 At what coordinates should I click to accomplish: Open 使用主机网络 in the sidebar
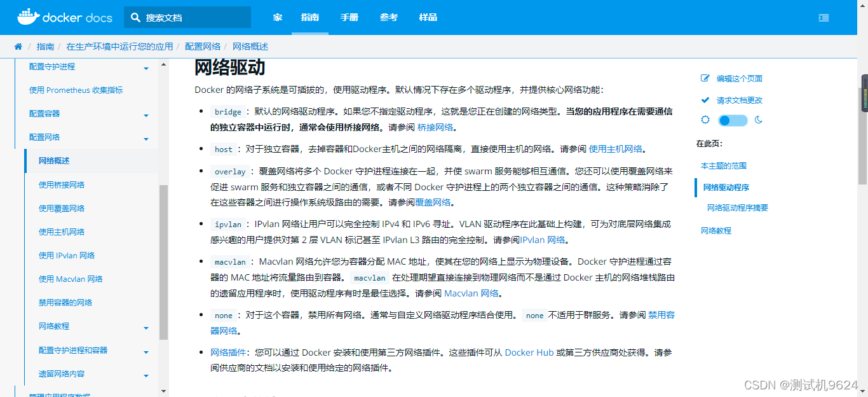pos(62,232)
